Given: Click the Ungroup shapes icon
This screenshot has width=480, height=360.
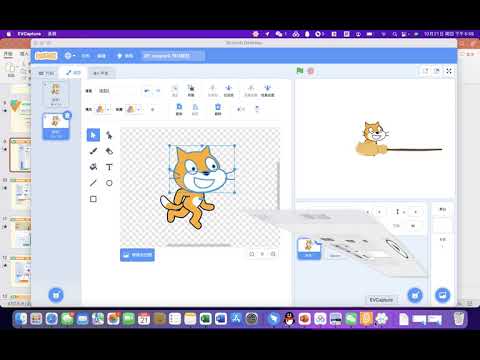Looking at the screenshot, I should [x=191, y=90].
